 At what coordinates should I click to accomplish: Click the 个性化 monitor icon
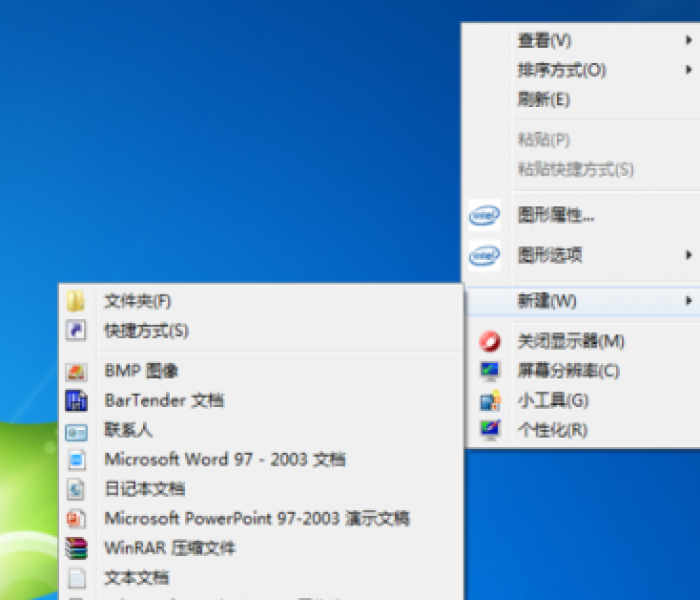coord(490,430)
